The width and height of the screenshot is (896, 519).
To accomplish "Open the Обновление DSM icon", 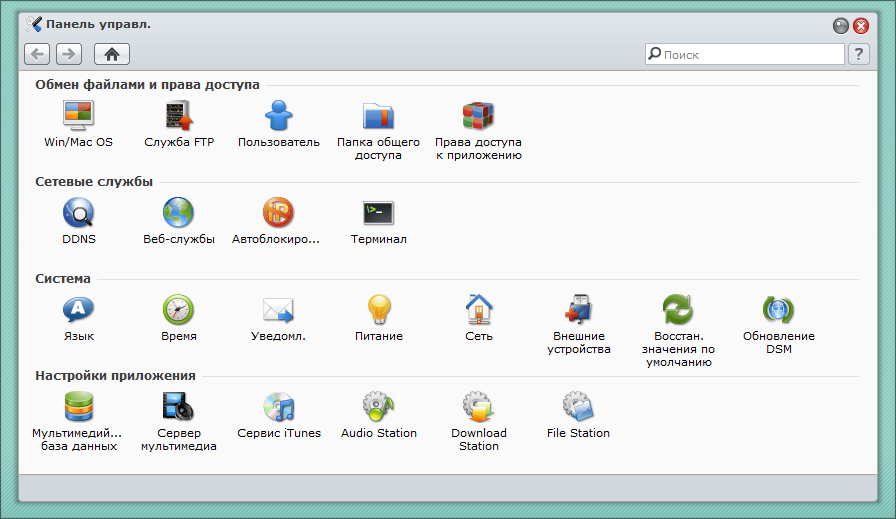I will [778, 310].
